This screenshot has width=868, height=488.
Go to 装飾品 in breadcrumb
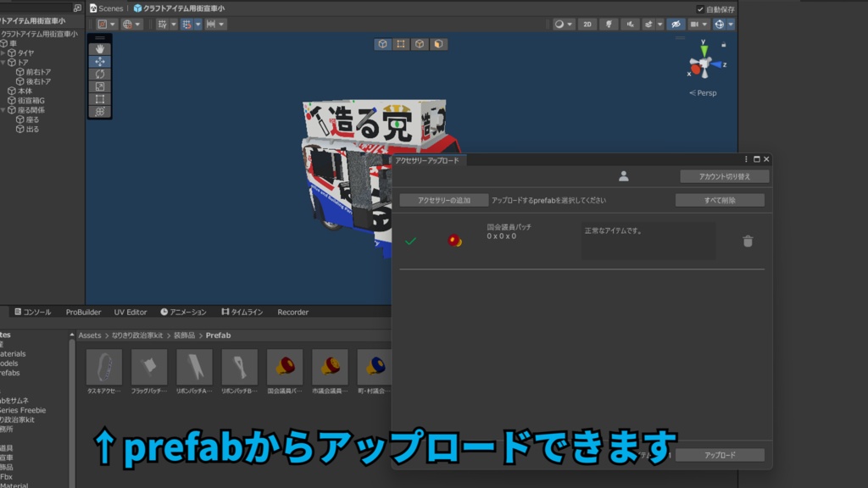click(184, 335)
